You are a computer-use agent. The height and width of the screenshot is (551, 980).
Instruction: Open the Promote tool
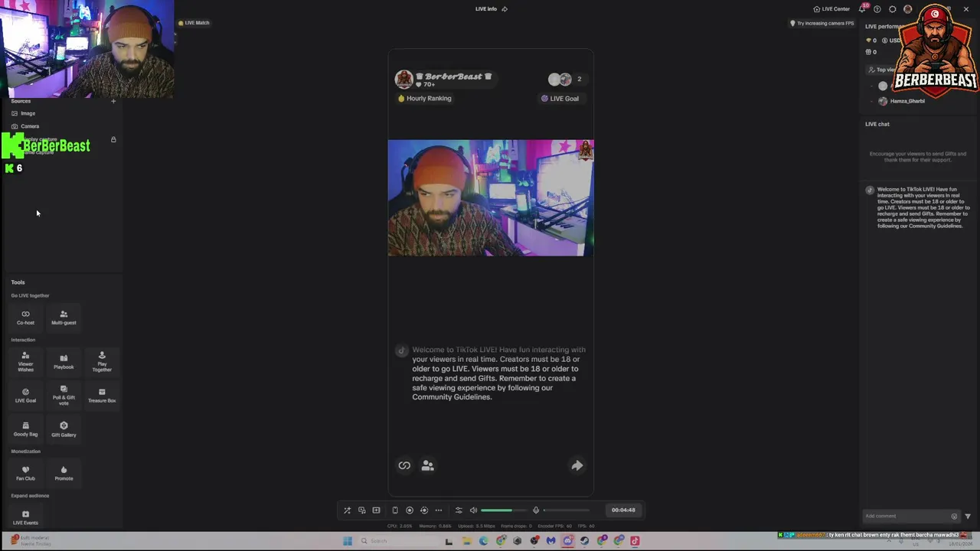click(64, 473)
